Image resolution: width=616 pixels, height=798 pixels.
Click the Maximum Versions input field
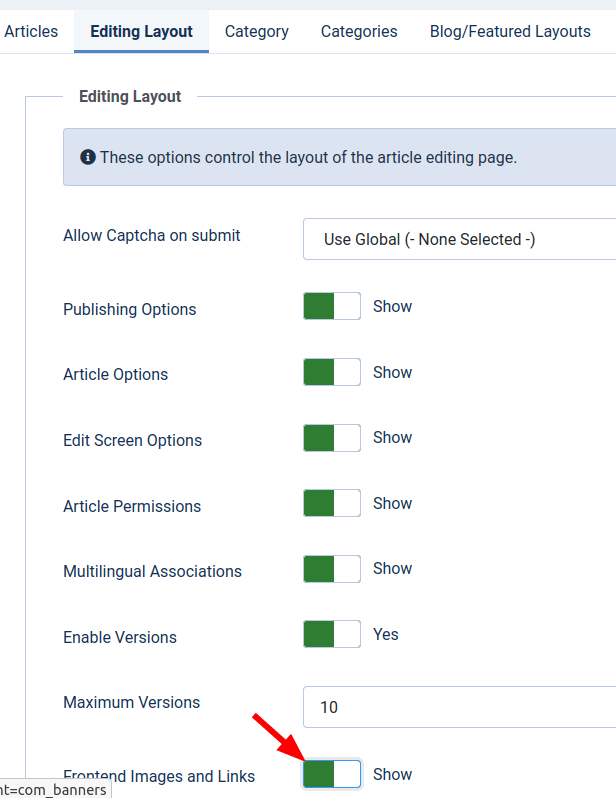(x=460, y=707)
